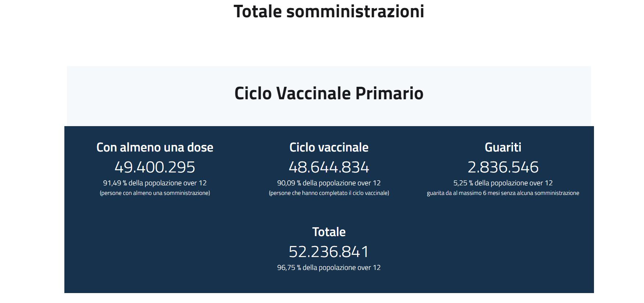
Task: Click the Totale somministrazioni heading
Action: point(329,11)
